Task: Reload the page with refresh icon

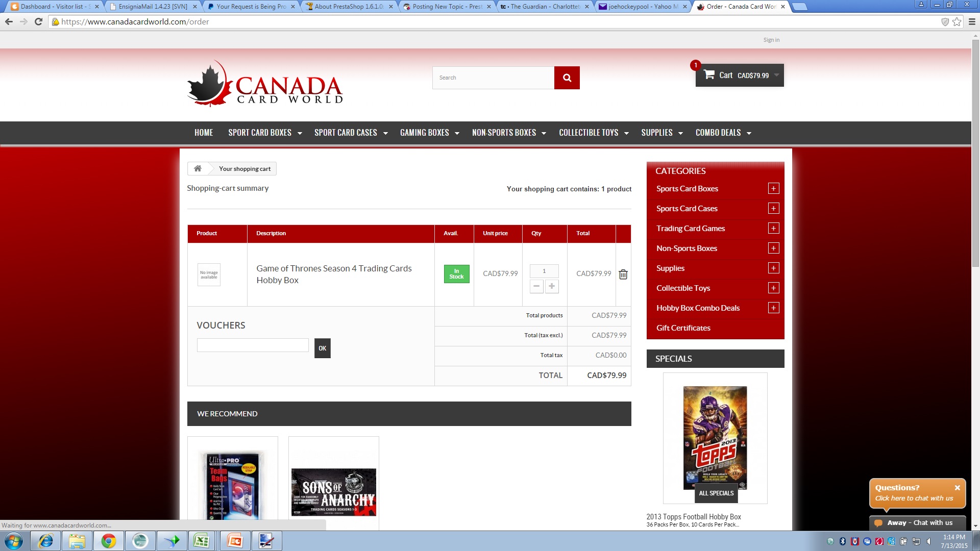Action: [x=38, y=21]
